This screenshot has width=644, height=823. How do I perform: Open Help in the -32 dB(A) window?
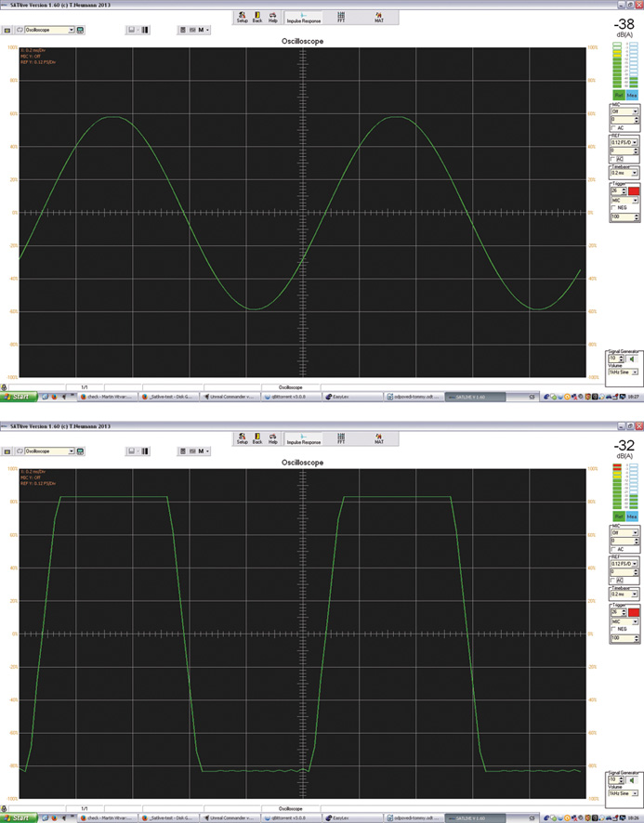[x=272, y=438]
